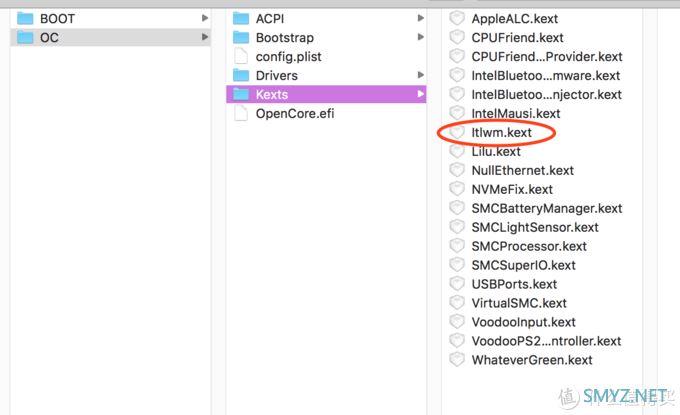
Task: Expand the BOOT folder arrow
Action: click(205, 18)
